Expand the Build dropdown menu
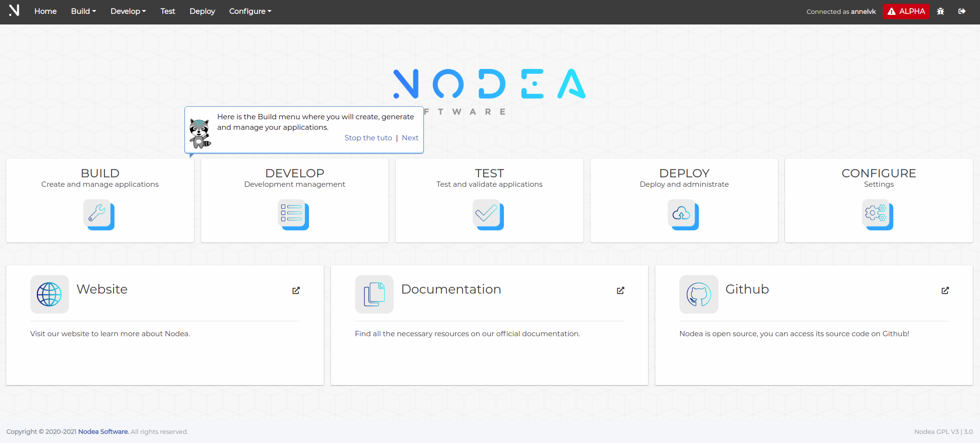Screen dimensions: 980x443 click(83, 11)
